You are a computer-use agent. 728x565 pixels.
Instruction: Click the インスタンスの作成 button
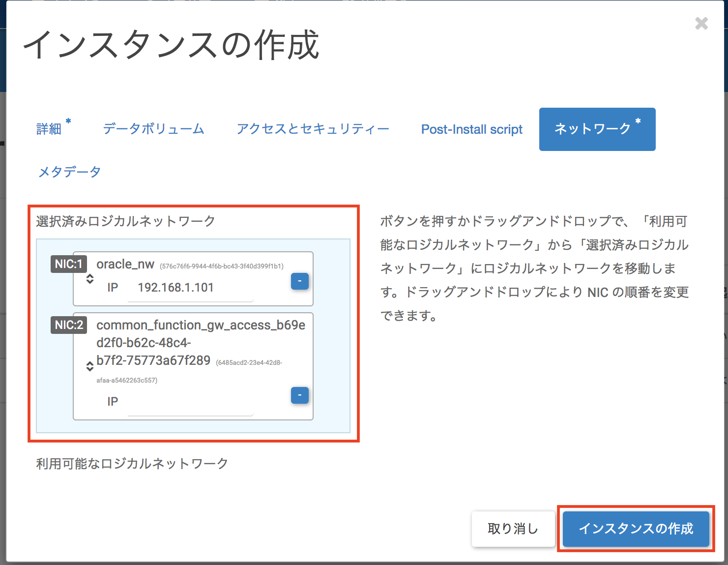coord(636,529)
